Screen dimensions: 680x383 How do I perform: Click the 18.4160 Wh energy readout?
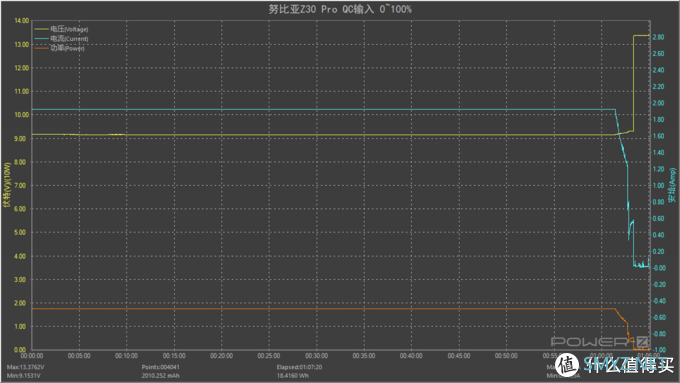(x=293, y=376)
